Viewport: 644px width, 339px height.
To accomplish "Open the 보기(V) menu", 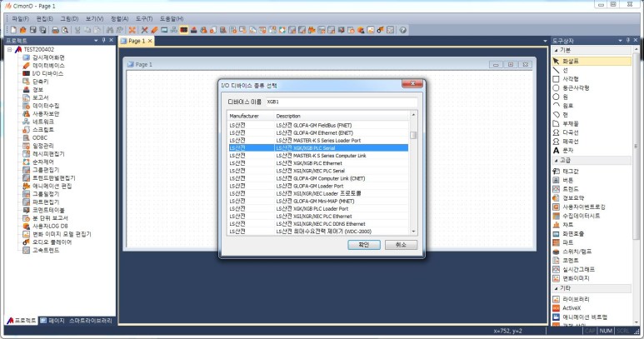I will click(x=94, y=19).
